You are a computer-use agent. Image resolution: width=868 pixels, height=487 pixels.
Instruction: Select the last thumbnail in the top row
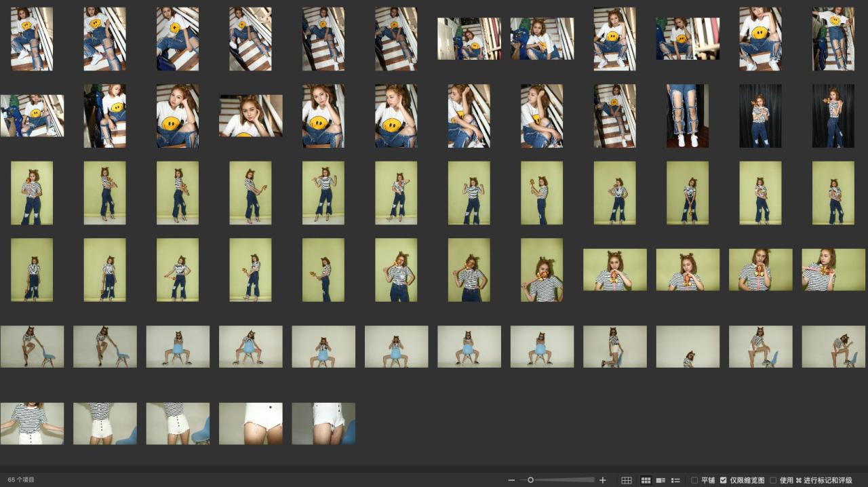pyautogui.click(x=833, y=39)
